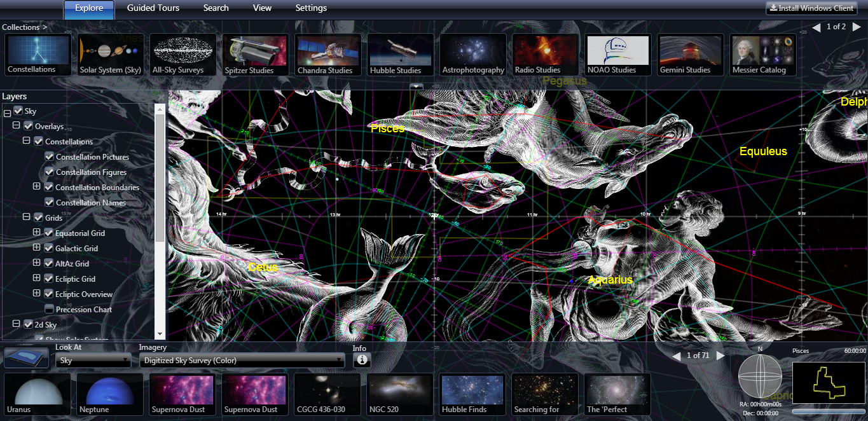The height and width of the screenshot is (421, 868).
Task: Click the Look At view mode icon
Action: click(26, 357)
